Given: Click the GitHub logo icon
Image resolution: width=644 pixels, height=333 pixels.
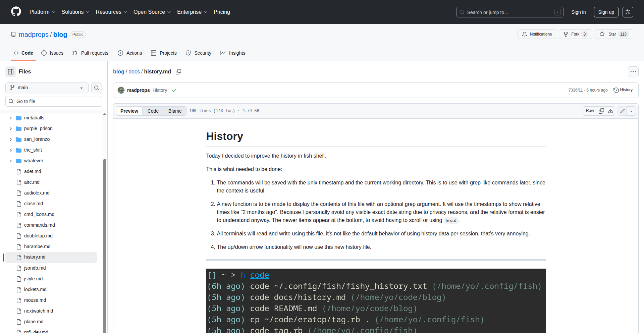Looking at the screenshot, I should pyautogui.click(x=16, y=12).
